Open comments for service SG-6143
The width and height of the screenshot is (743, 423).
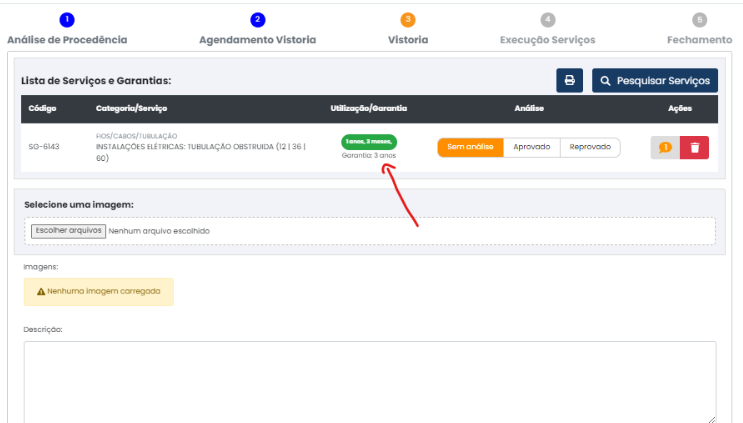click(x=665, y=147)
